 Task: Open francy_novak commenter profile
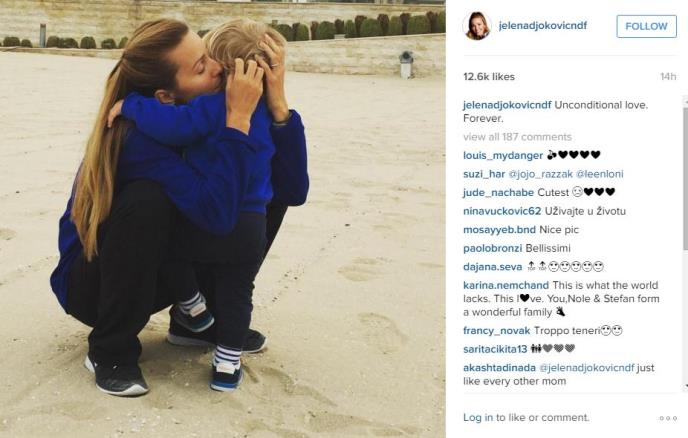(x=497, y=330)
